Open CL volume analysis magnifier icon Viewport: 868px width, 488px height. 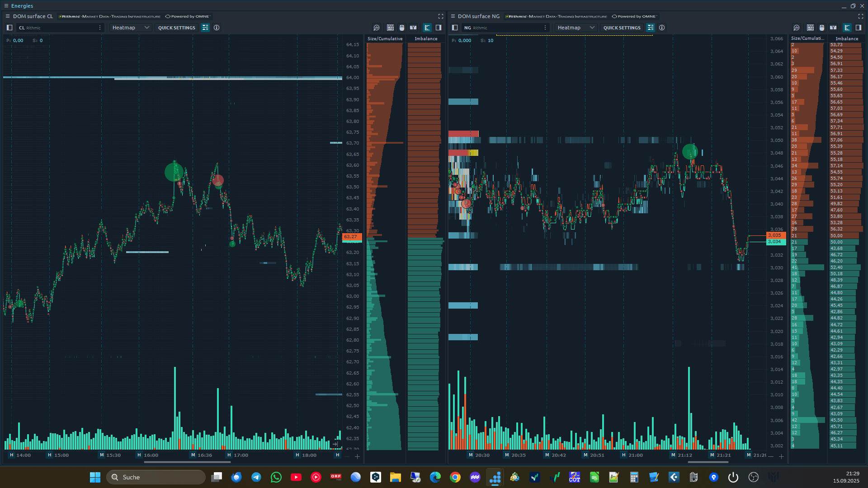pyautogui.click(x=377, y=28)
